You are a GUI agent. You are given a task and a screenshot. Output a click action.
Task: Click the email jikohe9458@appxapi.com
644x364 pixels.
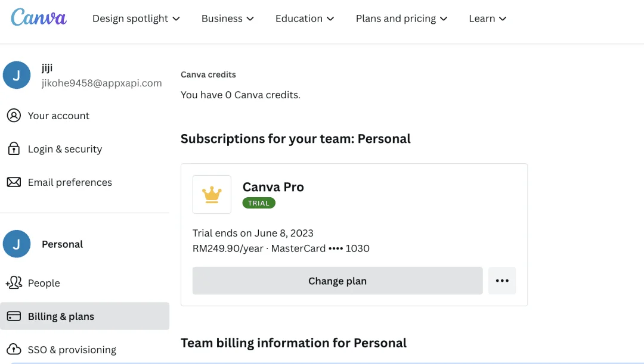tap(102, 83)
